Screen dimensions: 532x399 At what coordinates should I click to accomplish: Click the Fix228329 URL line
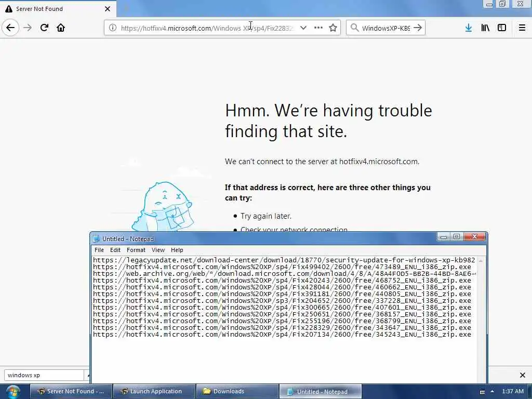282,328
